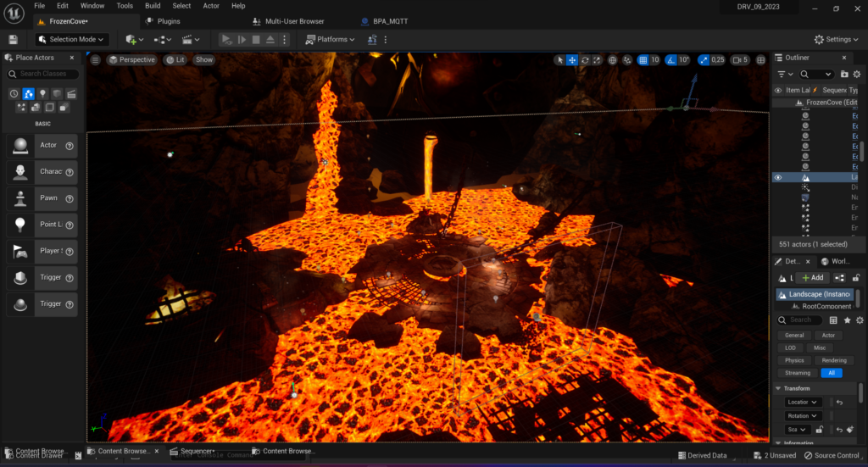
Task: Click the Play in editor button
Action: point(226,39)
